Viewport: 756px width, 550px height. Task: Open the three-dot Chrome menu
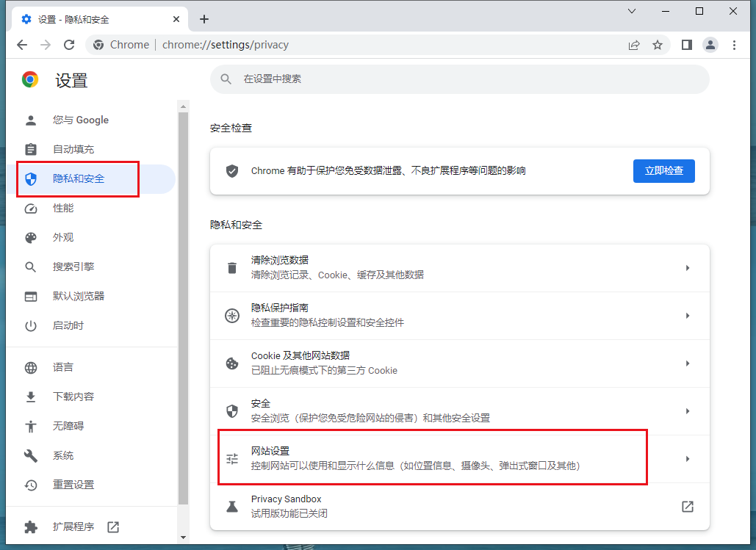[735, 45]
